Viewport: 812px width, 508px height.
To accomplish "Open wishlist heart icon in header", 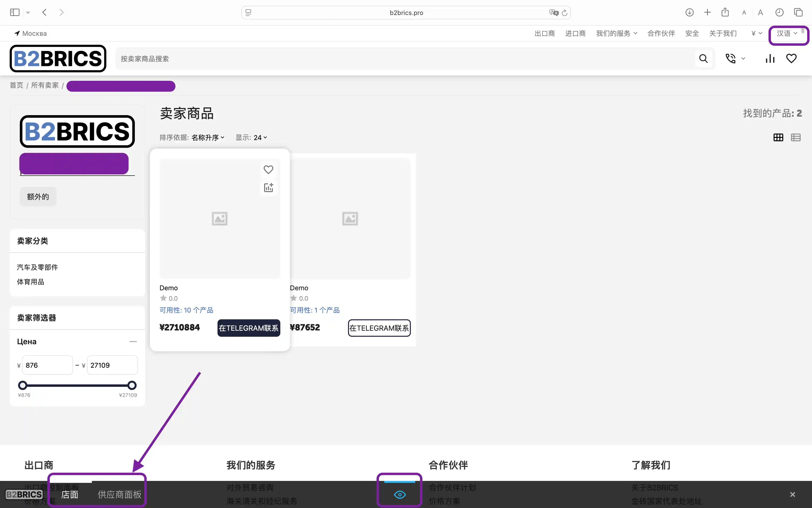I will click(791, 59).
